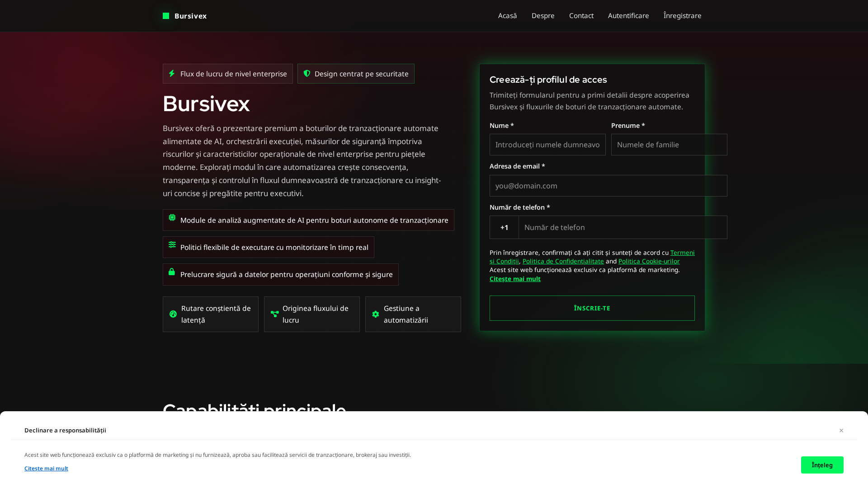Click the sliders icon beside flexible execution policies
Image resolution: width=868 pixels, height=488 pixels.
[x=172, y=244]
